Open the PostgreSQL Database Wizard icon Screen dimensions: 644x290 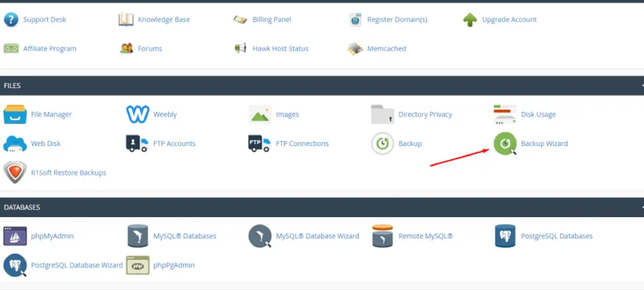click(x=15, y=265)
